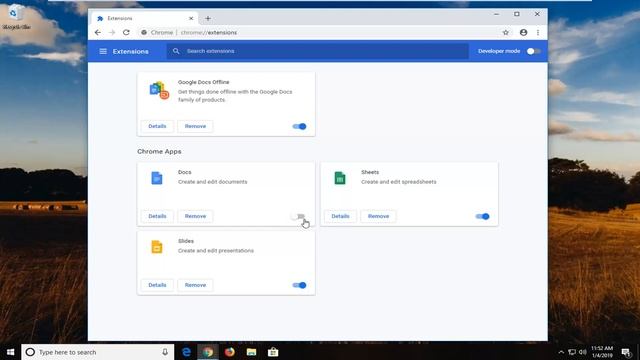Click the browser forward arrow
The width and height of the screenshot is (640, 360).
112,32
